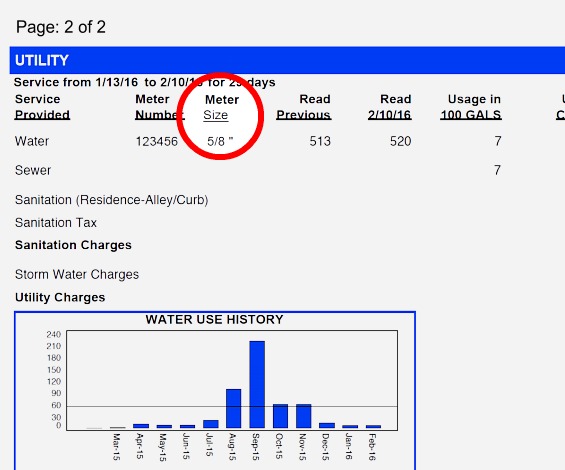Click the Aug-15 bar in chart
The image size is (565, 470).
pyautogui.click(x=233, y=409)
